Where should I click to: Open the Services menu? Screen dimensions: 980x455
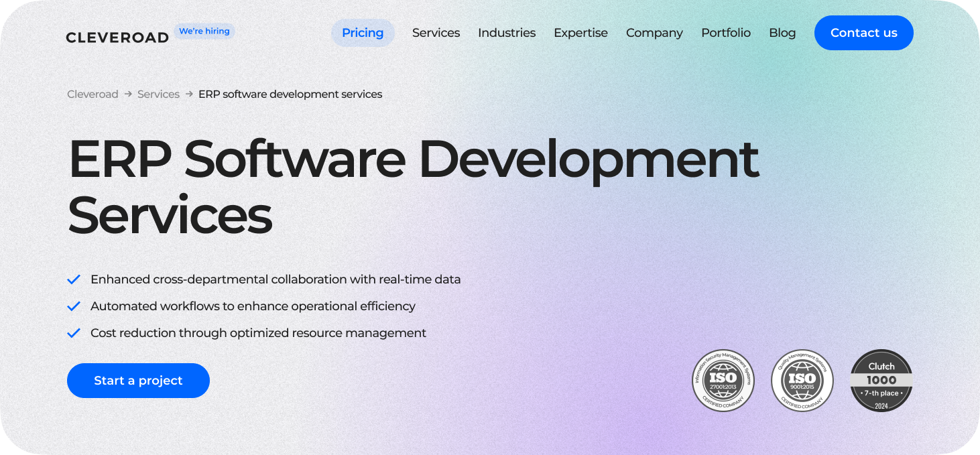pyautogui.click(x=436, y=32)
